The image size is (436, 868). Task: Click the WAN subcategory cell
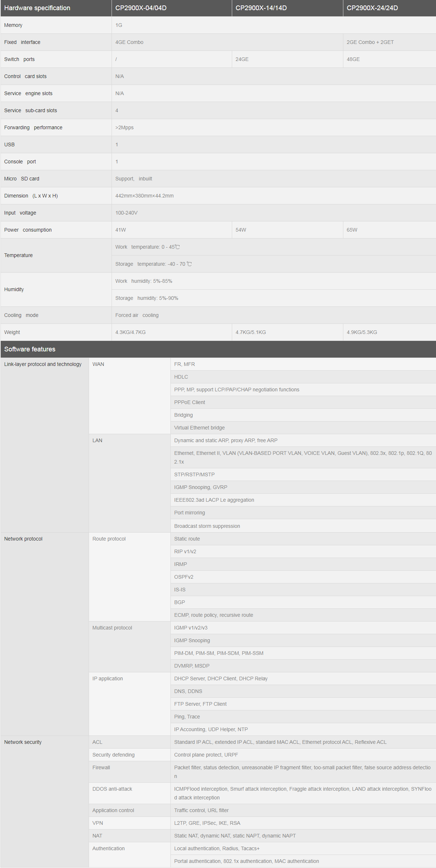[130, 396]
